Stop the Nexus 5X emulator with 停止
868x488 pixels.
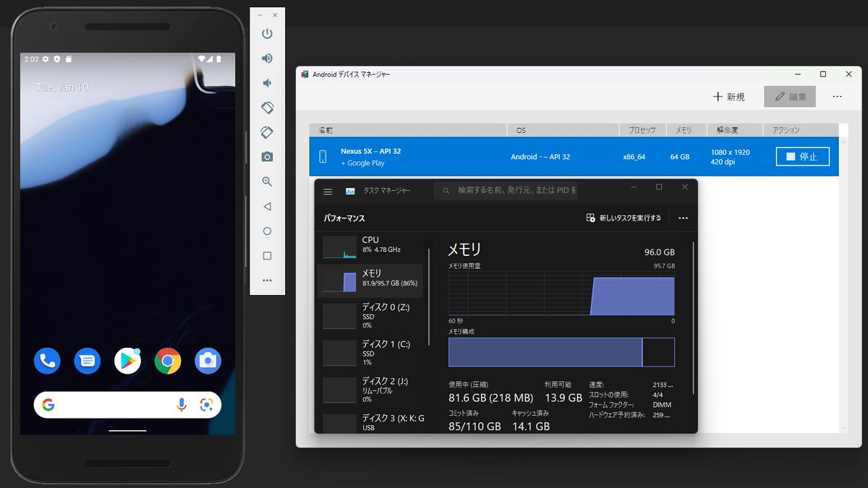pyautogui.click(x=802, y=156)
